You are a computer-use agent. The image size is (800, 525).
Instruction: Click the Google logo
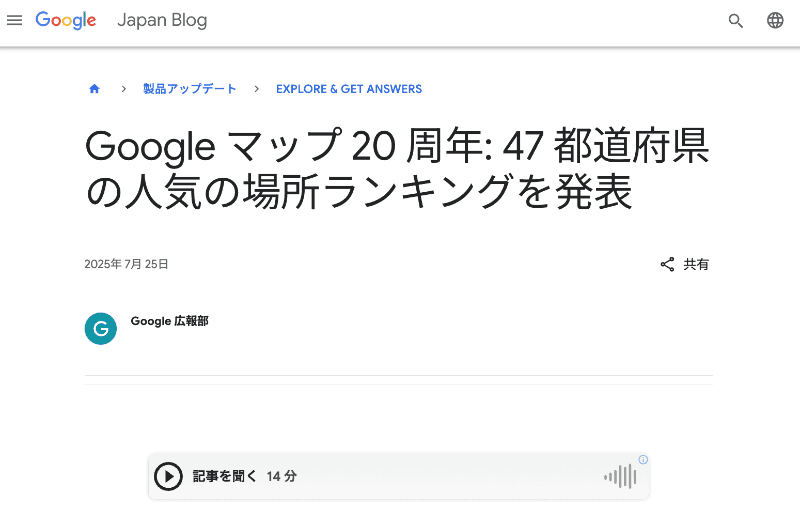(x=66, y=21)
